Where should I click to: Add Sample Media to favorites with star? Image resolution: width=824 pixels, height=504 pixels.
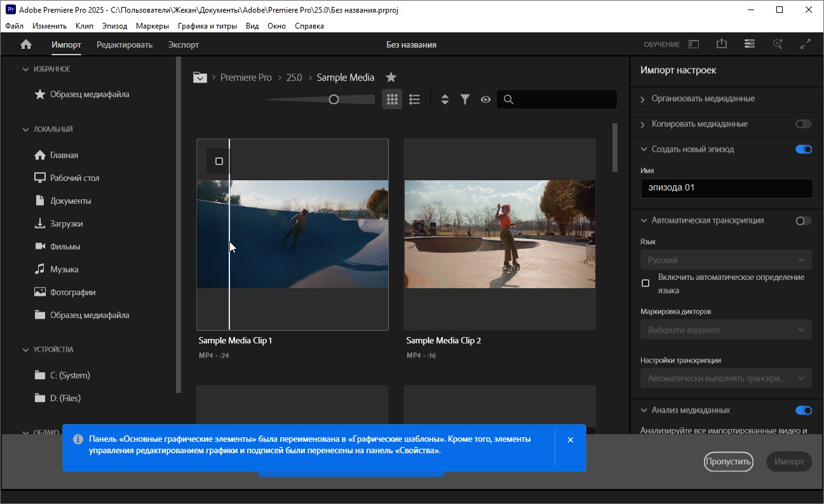391,77
